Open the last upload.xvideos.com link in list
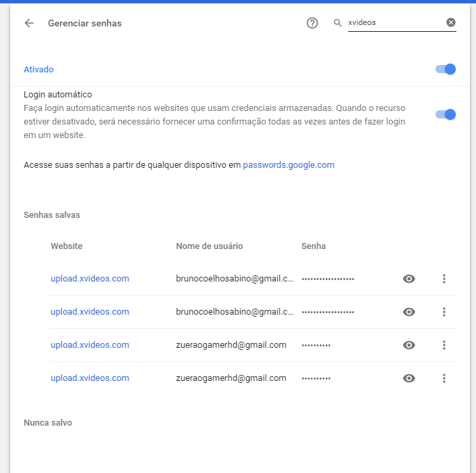The width and height of the screenshot is (476, 473). coord(90,378)
